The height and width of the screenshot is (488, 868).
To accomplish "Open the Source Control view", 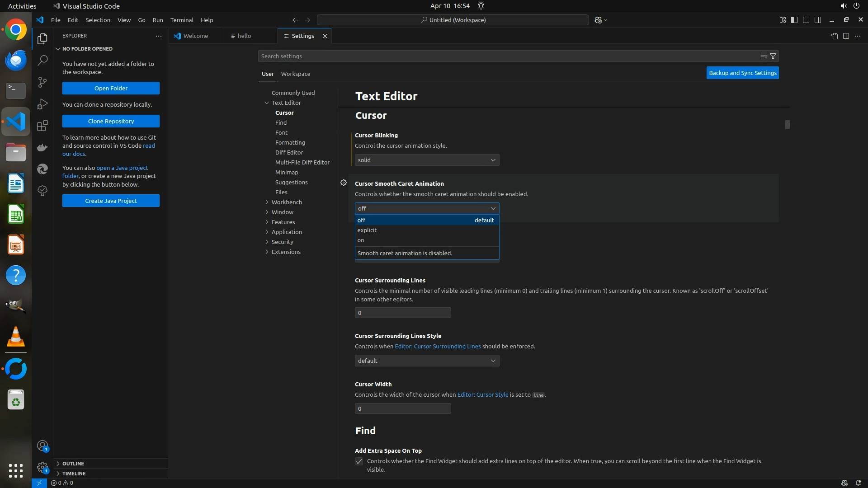I will [x=42, y=82].
